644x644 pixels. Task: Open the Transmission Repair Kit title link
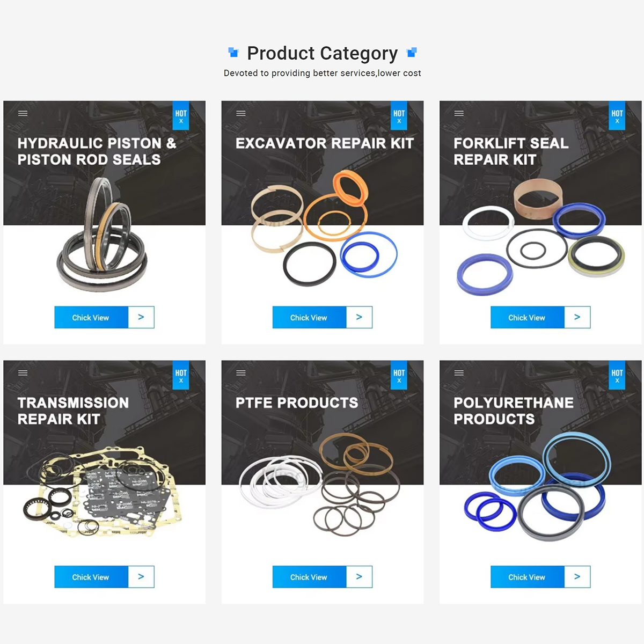click(73, 411)
